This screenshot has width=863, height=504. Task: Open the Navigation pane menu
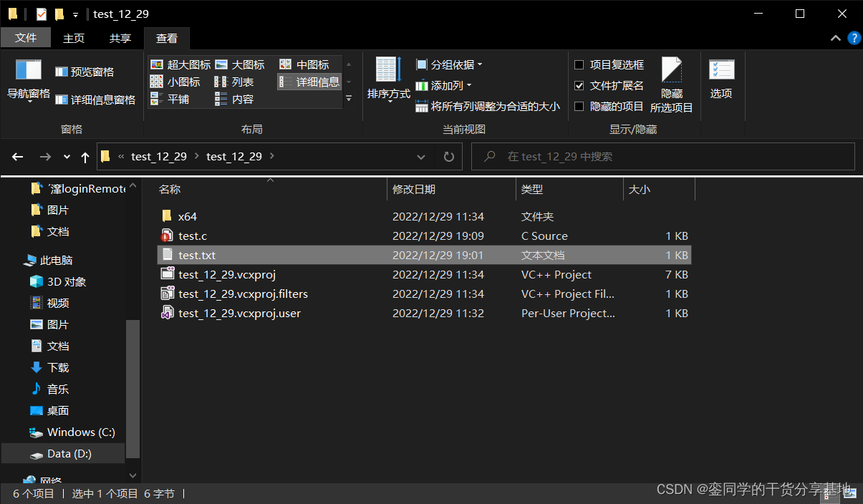coord(29,80)
